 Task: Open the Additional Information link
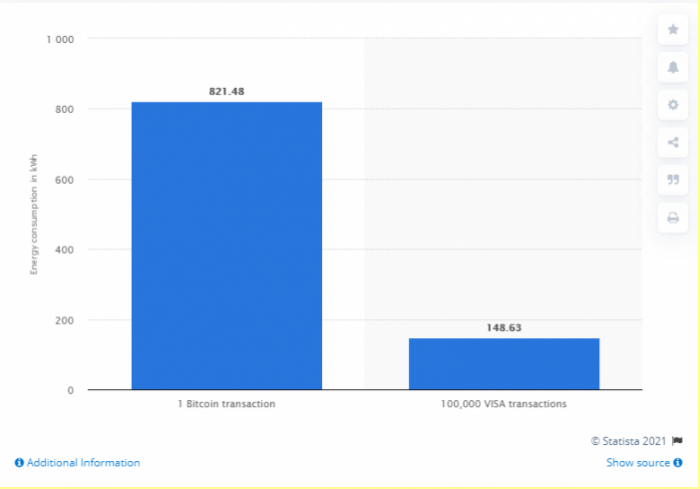click(83, 463)
